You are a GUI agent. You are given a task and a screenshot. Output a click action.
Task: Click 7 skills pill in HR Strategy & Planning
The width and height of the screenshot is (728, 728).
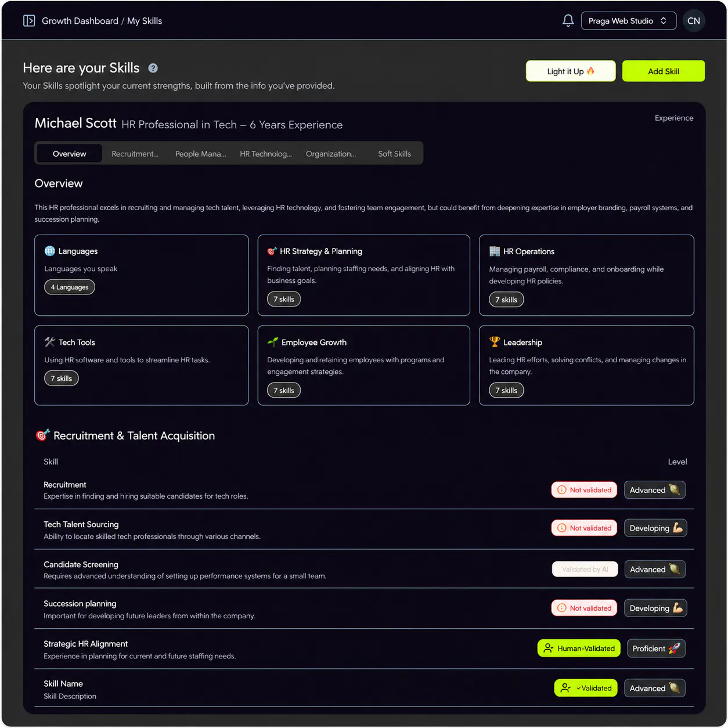[x=284, y=299]
